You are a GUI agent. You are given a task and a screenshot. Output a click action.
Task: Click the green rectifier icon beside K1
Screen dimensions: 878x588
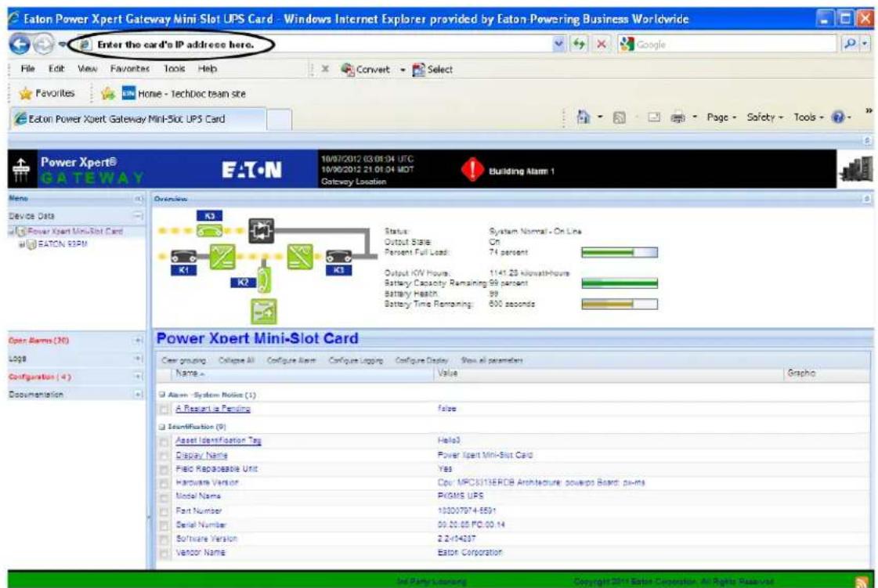click(x=222, y=257)
